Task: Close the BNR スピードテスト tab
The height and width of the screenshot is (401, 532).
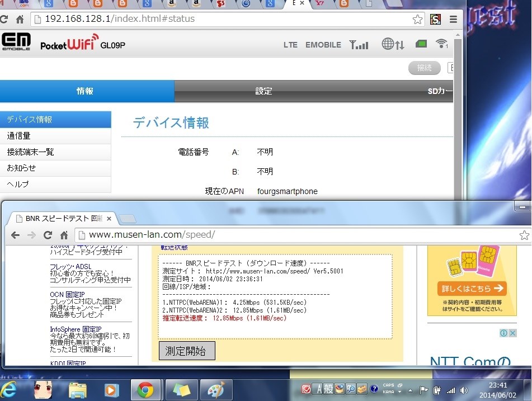Action: (109, 219)
